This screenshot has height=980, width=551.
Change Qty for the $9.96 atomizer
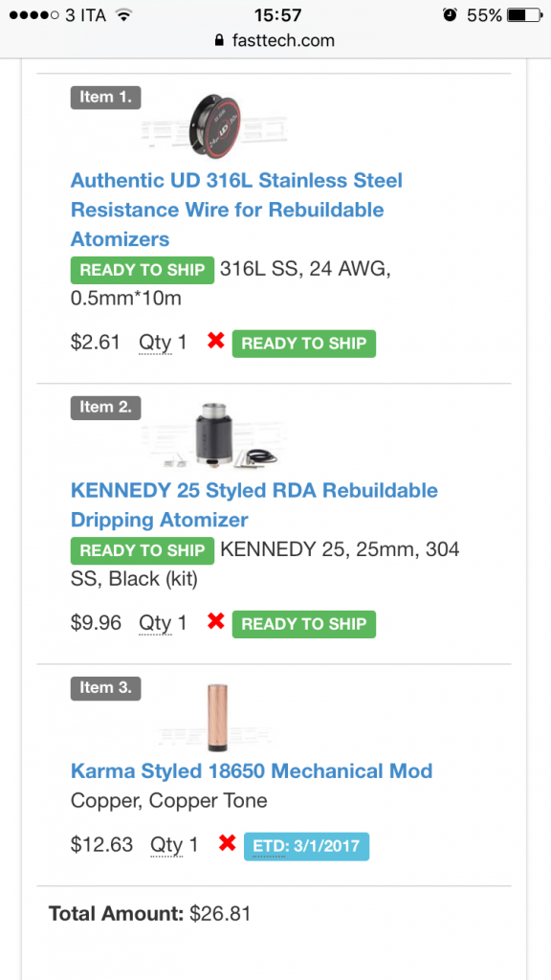pyautogui.click(x=162, y=622)
